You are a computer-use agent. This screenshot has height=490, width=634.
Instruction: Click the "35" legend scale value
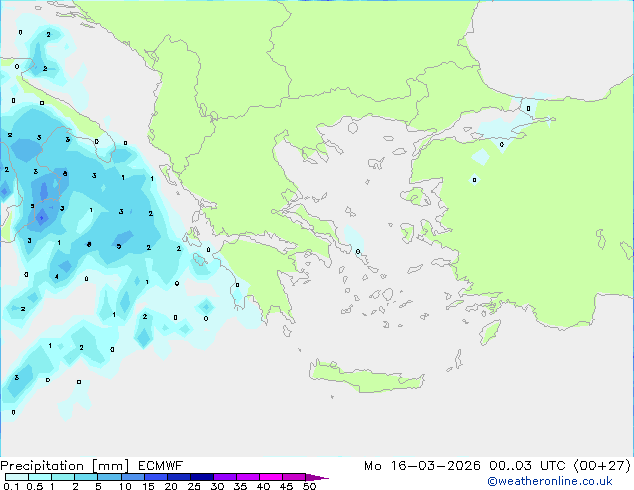pyautogui.click(x=240, y=486)
